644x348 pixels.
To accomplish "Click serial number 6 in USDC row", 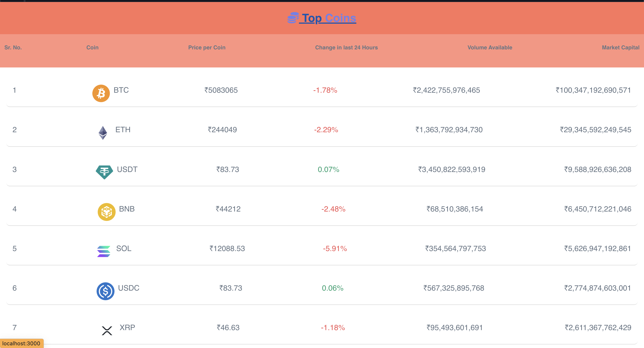I will pos(15,288).
